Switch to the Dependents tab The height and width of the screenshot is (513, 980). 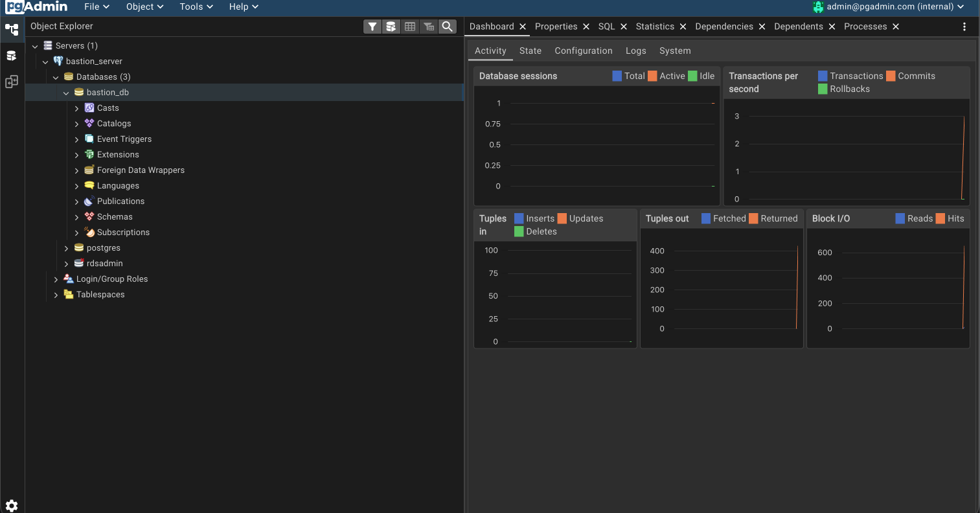click(799, 27)
